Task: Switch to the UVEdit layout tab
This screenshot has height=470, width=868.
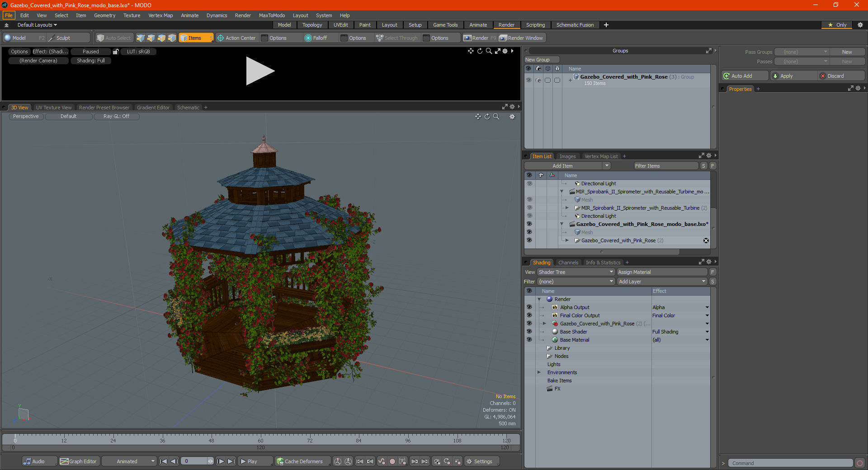Action: (x=340, y=25)
